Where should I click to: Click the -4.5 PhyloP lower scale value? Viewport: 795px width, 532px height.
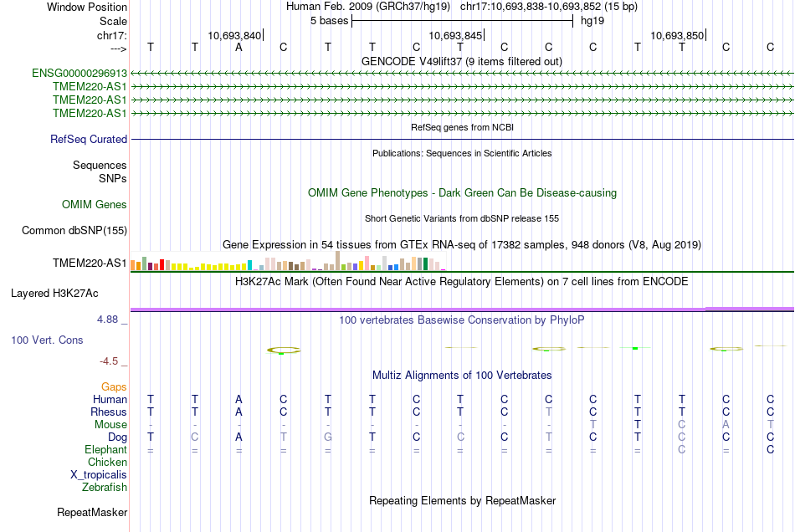(x=109, y=361)
